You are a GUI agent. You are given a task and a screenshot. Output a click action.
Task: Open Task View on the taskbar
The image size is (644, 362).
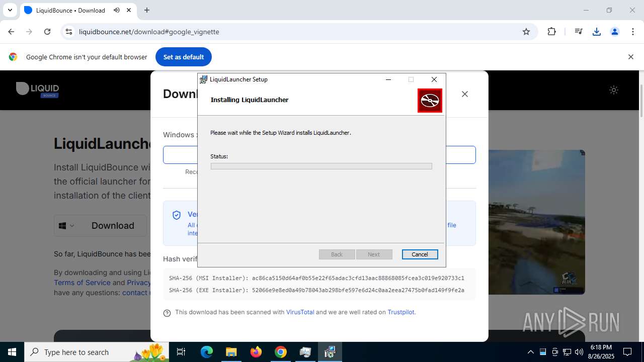(181, 352)
